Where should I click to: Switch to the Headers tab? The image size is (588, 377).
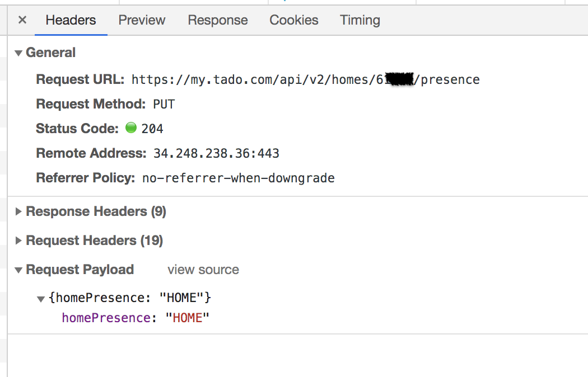71,20
